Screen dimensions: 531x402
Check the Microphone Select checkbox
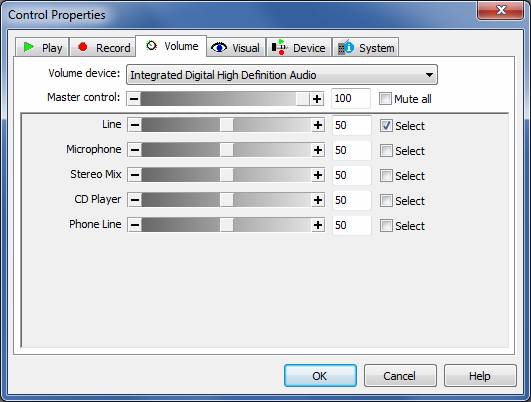[386, 151]
